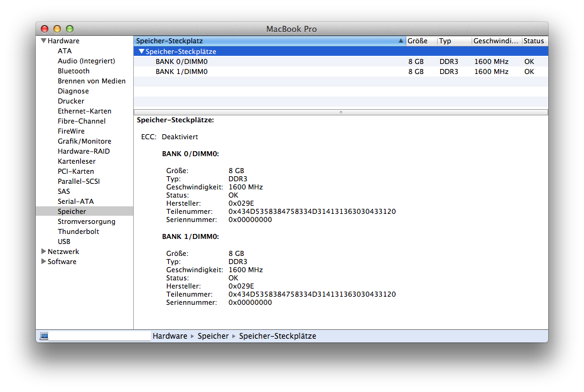
Task: Select the BANK 1/DIMM0 table row
Action: click(x=341, y=72)
